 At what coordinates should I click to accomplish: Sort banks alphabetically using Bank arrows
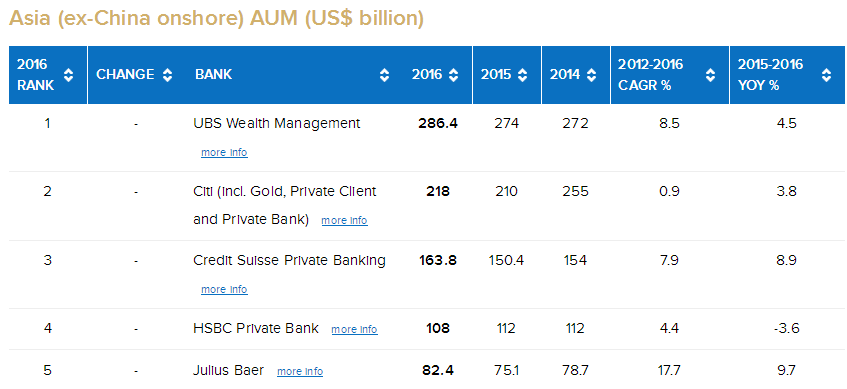pos(384,75)
